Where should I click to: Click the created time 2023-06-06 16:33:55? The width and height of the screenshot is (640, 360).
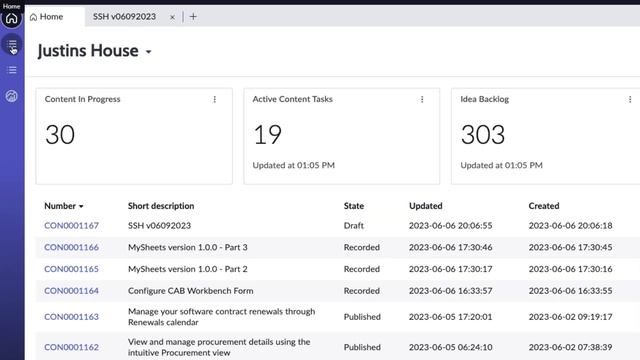pos(570,291)
